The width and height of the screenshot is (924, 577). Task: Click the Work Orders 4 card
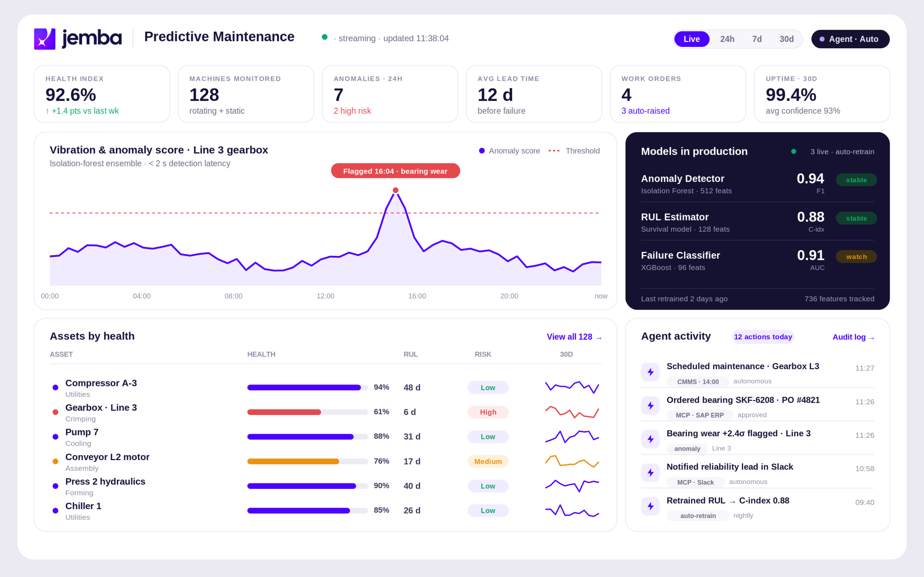(678, 94)
